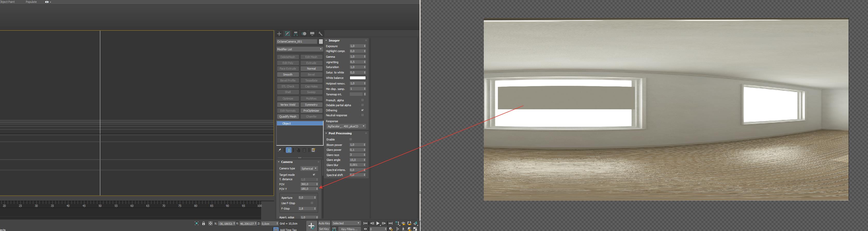Click the large Set Keys plus-key button
The width and height of the screenshot is (868, 231).
[311, 226]
